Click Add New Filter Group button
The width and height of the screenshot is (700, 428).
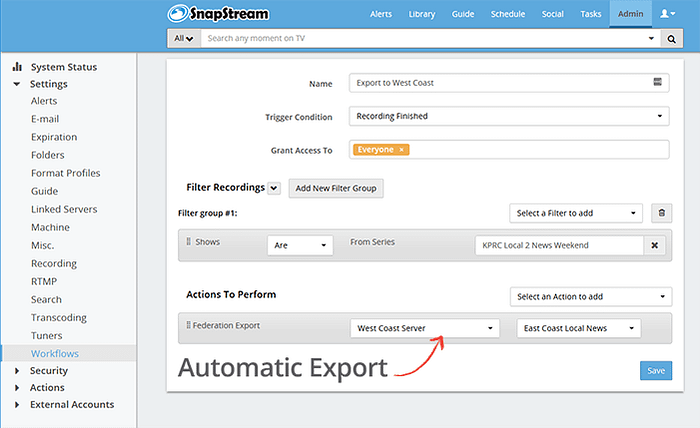(x=336, y=188)
